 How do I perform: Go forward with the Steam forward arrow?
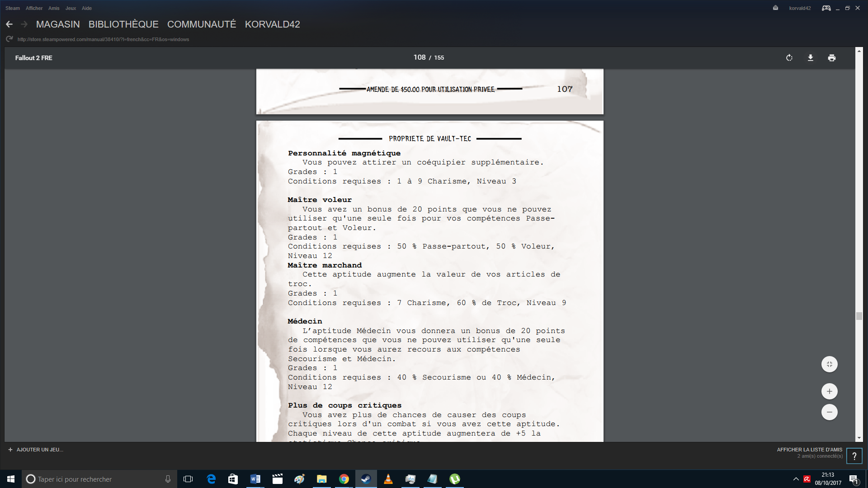[24, 24]
